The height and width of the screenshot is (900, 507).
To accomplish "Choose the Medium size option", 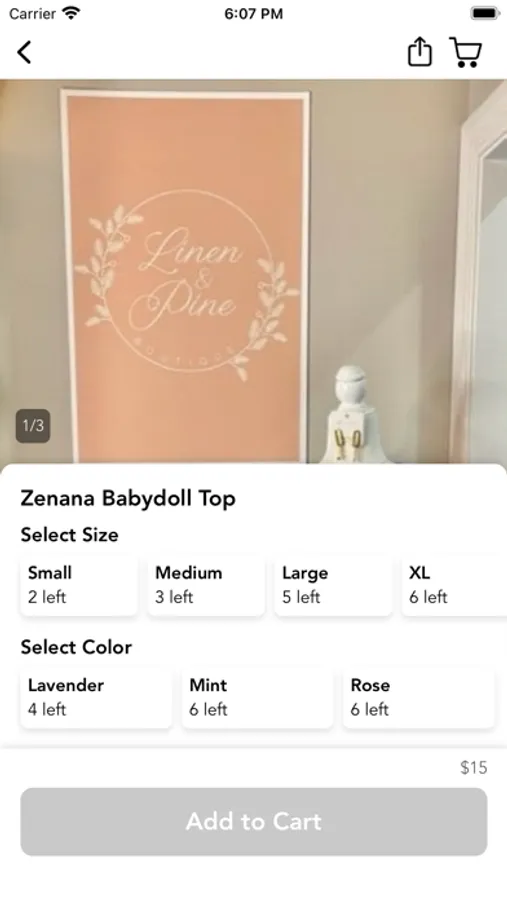I will (206, 585).
